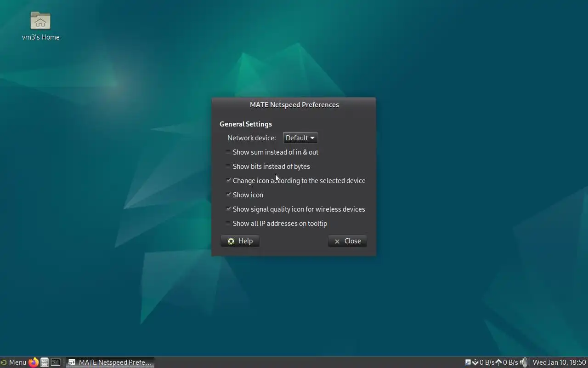This screenshot has width=588, height=368.
Task: Click the download speed 0 B/s text
Action: (487, 362)
